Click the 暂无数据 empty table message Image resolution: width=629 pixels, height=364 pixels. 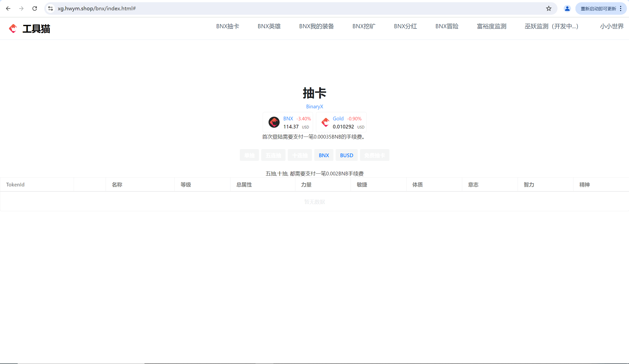pos(314,202)
